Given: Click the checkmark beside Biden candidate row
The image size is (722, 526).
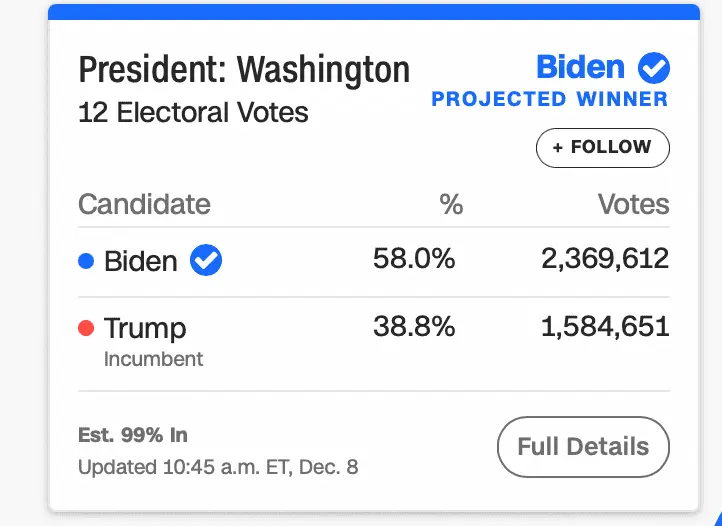Looking at the screenshot, I should tap(206, 261).
